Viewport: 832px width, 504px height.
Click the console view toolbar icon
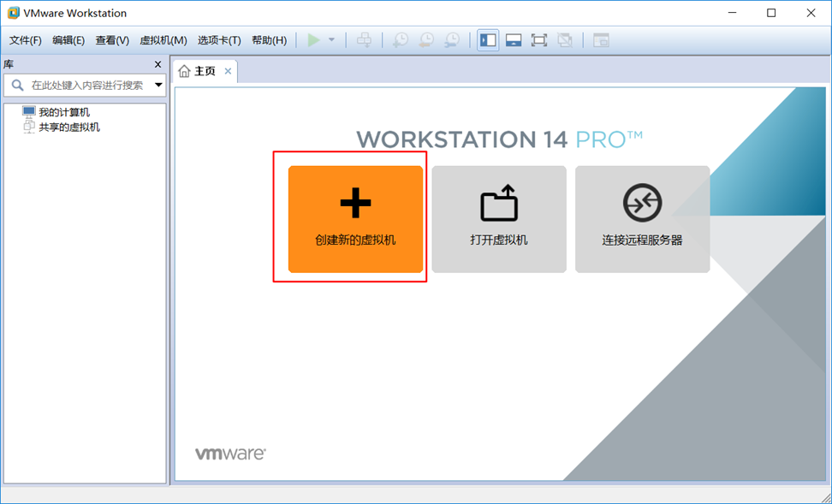(601, 40)
